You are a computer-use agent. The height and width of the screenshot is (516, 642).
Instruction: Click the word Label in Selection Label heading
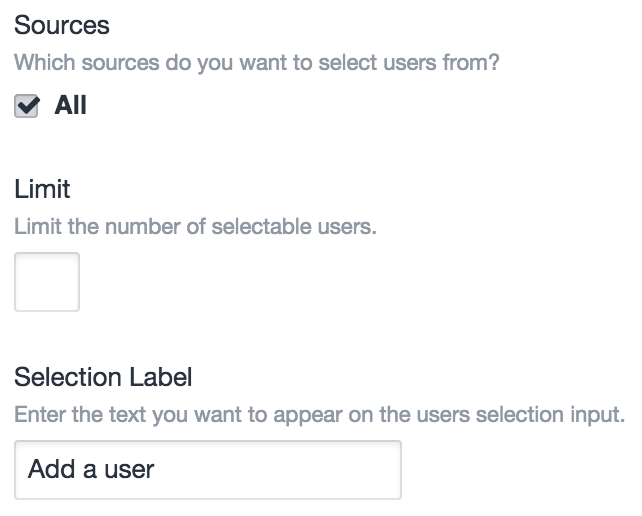point(162,377)
